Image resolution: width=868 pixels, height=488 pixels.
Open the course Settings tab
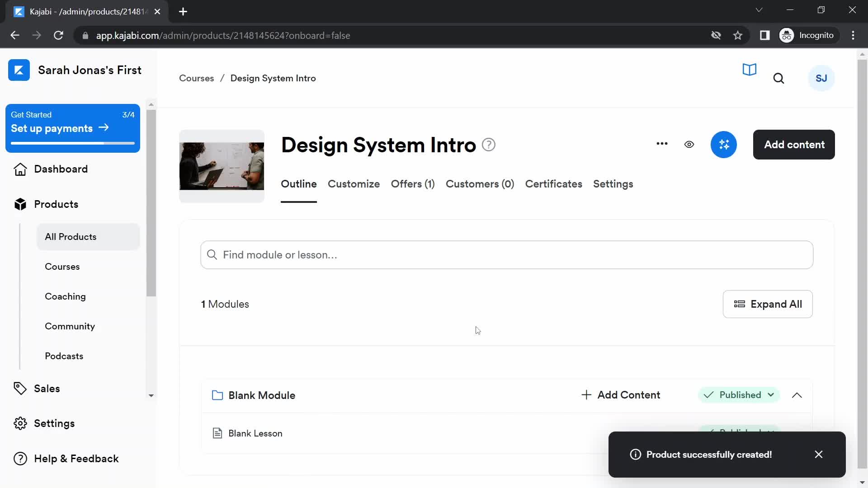[x=613, y=184]
